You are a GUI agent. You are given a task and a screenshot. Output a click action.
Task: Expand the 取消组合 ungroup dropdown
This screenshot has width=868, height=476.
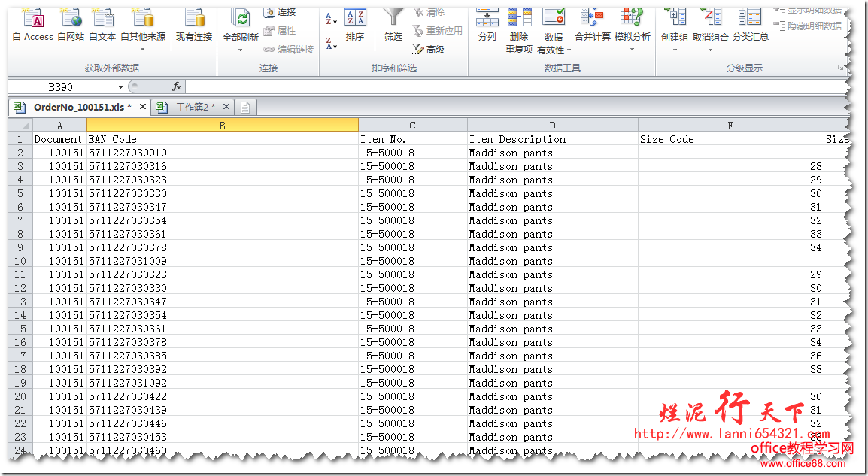pyautogui.click(x=710, y=50)
